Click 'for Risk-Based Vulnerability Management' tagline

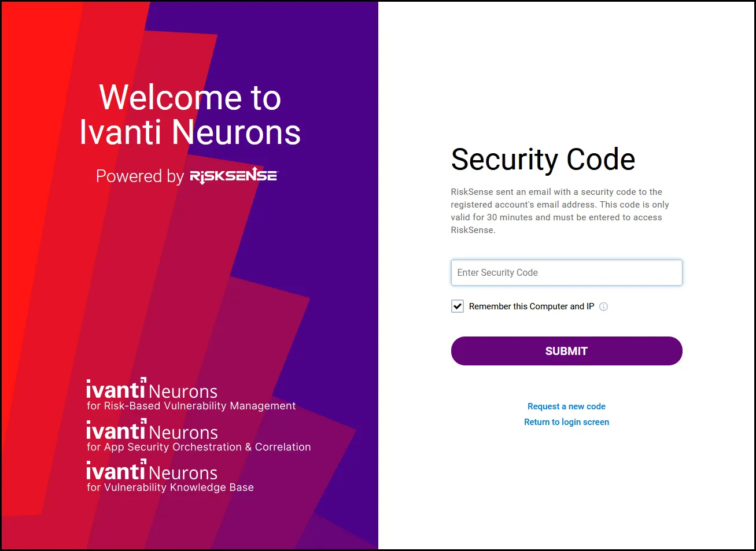click(191, 406)
